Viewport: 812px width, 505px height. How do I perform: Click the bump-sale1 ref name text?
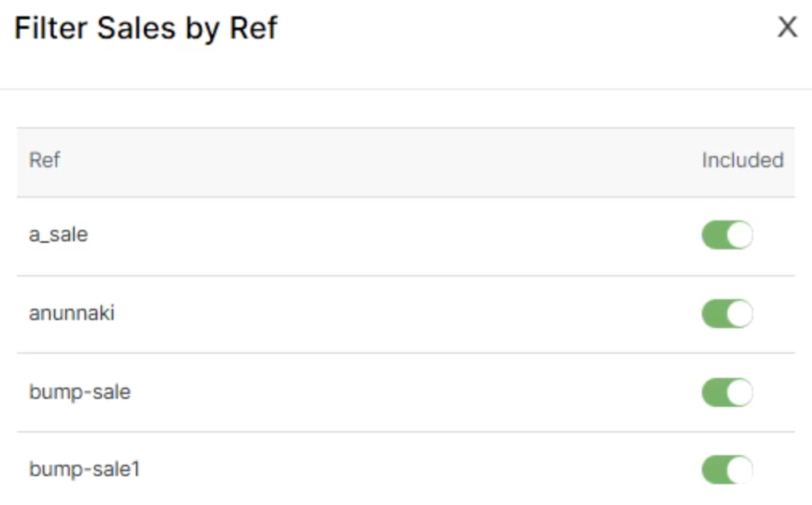tap(84, 469)
